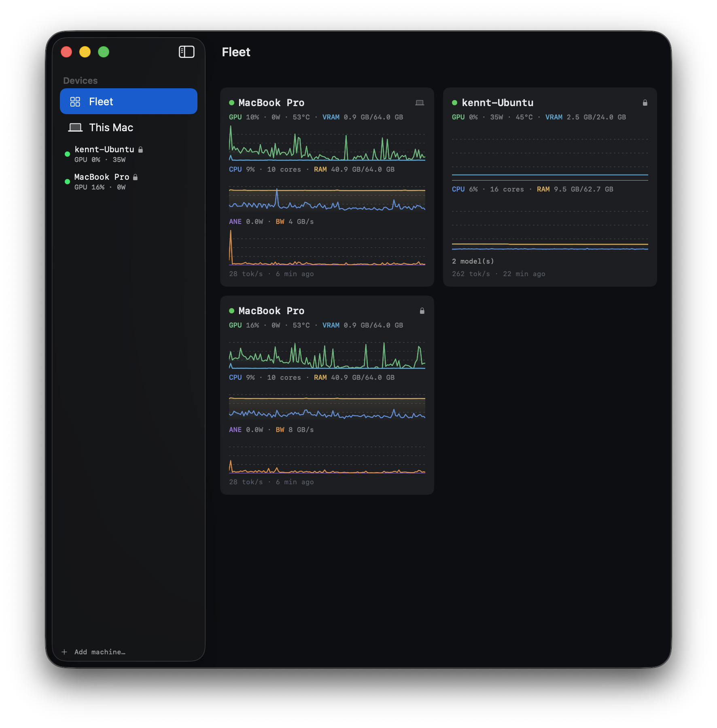
Task: Click the status dot on the kennt-Ubuntu card title
Action: pos(454,103)
